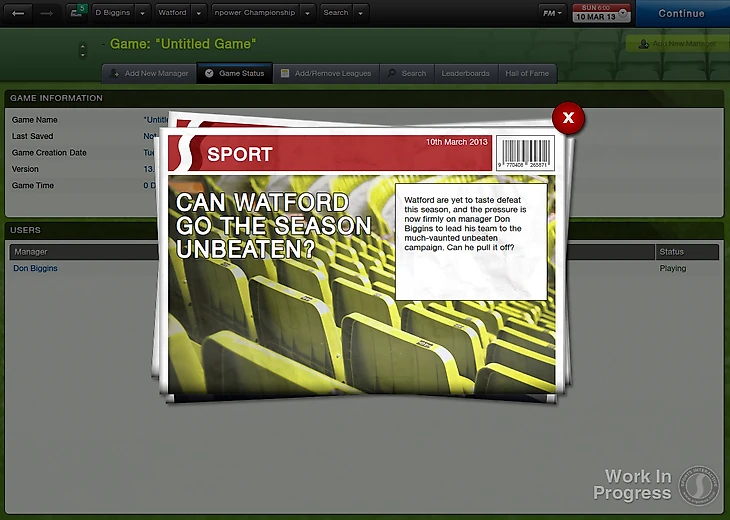Image resolution: width=730 pixels, height=520 pixels.
Task: Expand the Watford dropdown arrow
Action: pos(199,13)
